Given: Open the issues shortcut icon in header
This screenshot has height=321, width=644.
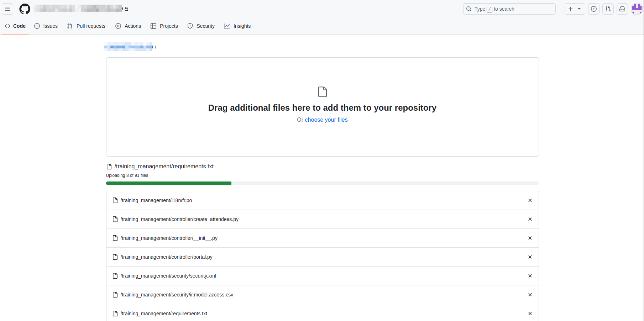Looking at the screenshot, I should coord(593,9).
